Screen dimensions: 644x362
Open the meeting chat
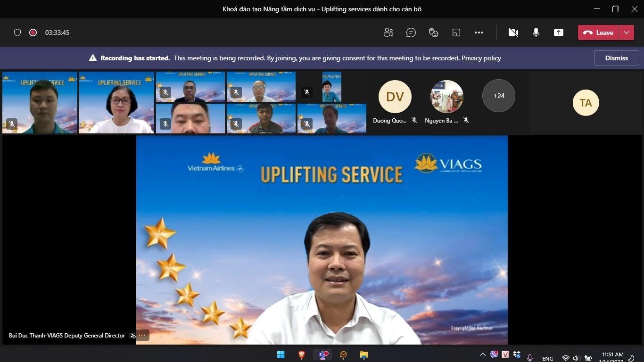[411, 33]
